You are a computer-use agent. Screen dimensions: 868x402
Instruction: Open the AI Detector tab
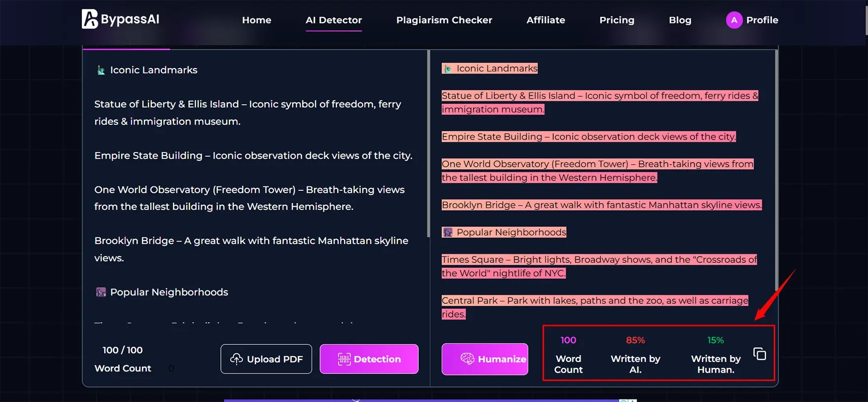333,20
